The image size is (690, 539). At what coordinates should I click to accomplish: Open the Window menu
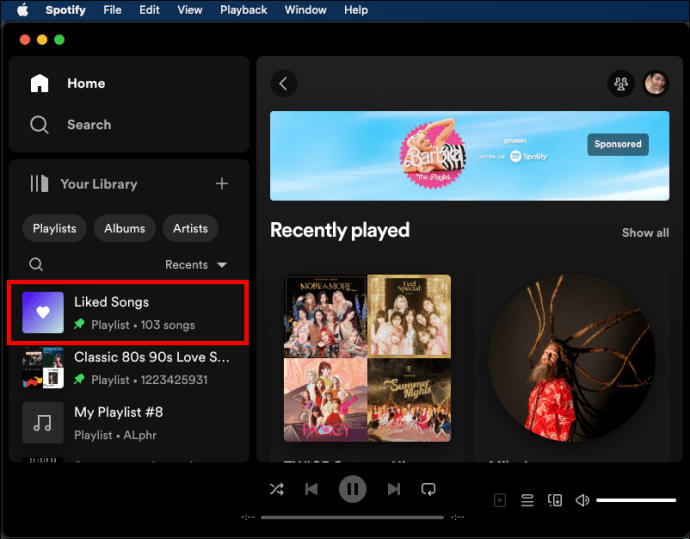tap(305, 10)
